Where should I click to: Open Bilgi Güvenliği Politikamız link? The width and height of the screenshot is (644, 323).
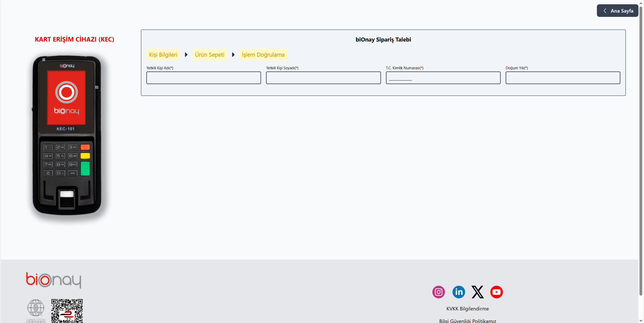467,321
